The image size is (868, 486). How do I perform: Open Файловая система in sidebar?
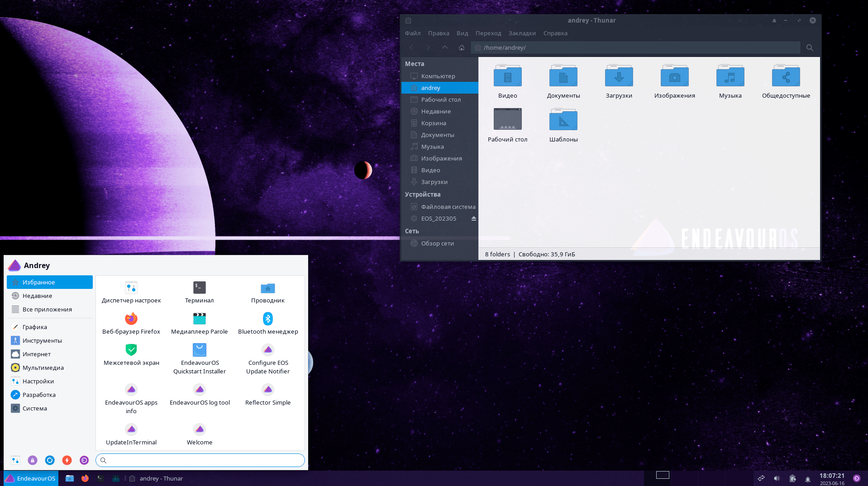[448, 207]
